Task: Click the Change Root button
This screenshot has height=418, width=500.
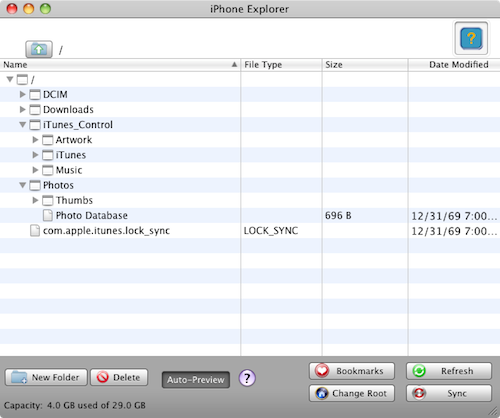Action: (x=352, y=393)
